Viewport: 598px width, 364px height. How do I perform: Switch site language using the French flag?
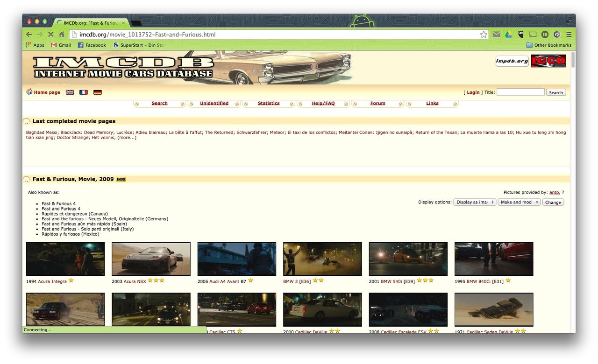83,92
